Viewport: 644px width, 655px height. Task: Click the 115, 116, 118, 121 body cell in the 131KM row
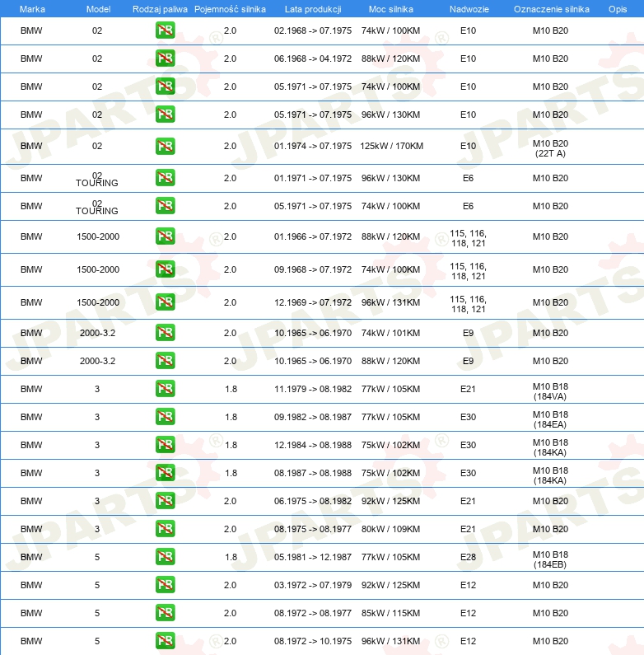click(468, 304)
